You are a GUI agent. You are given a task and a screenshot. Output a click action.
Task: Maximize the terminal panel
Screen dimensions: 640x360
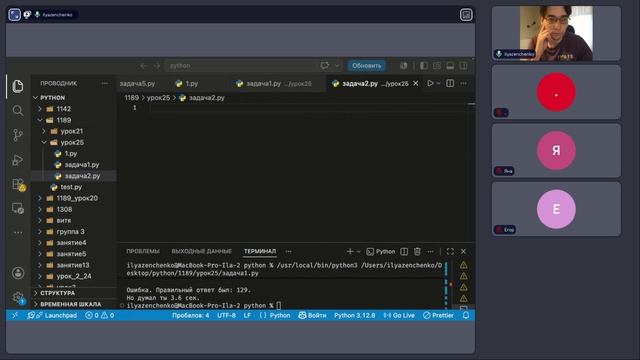pos(450,251)
